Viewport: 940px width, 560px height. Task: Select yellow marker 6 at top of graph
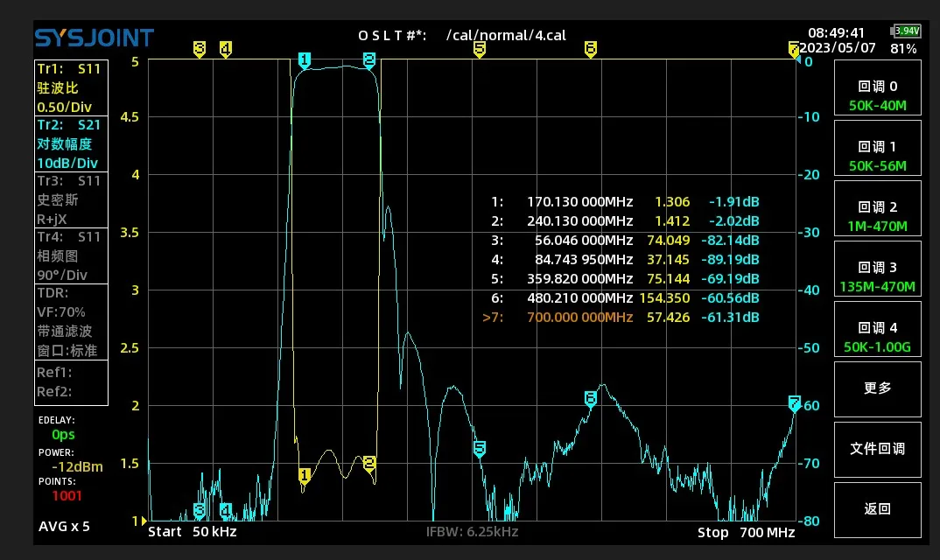[591, 49]
